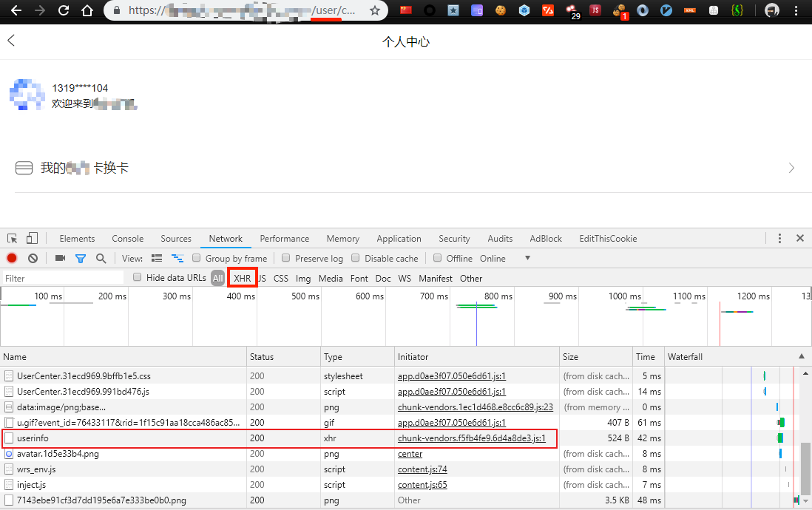
Task: Toggle the overview waterfall view icon
Action: 177,258
